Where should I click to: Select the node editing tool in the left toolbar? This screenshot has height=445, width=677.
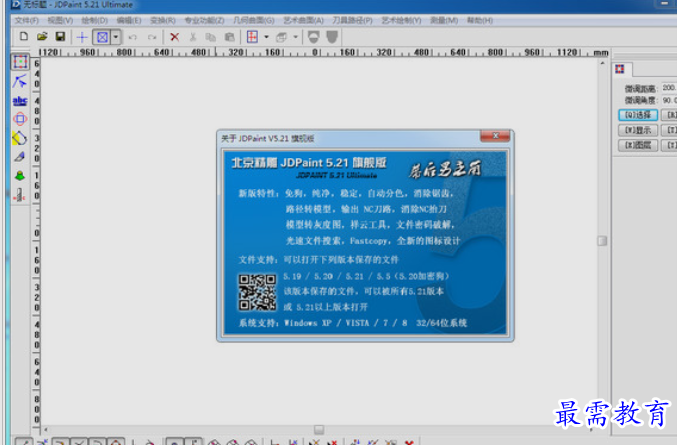20,81
